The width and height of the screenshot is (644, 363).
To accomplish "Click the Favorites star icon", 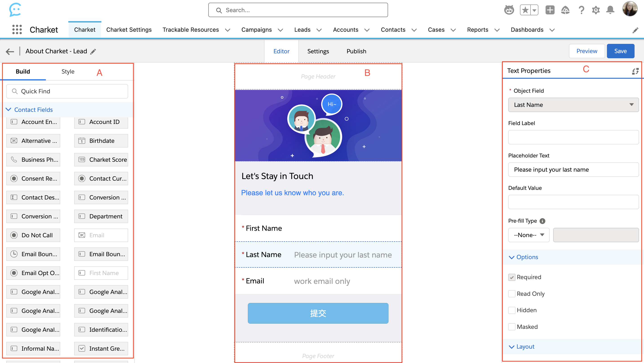I will (525, 10).
